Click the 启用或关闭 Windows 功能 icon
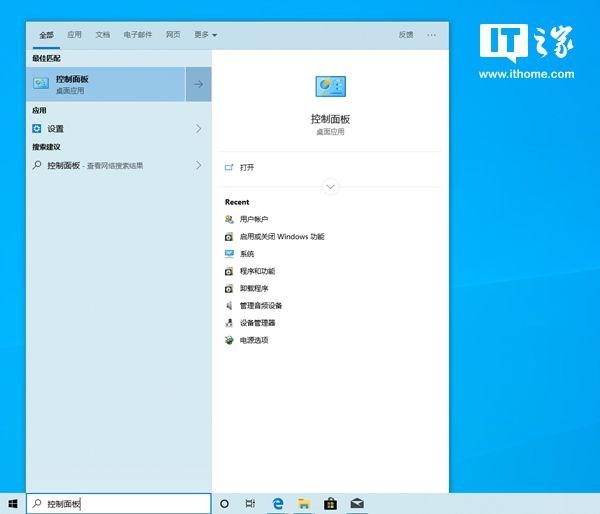 click(x=229, y=237)
